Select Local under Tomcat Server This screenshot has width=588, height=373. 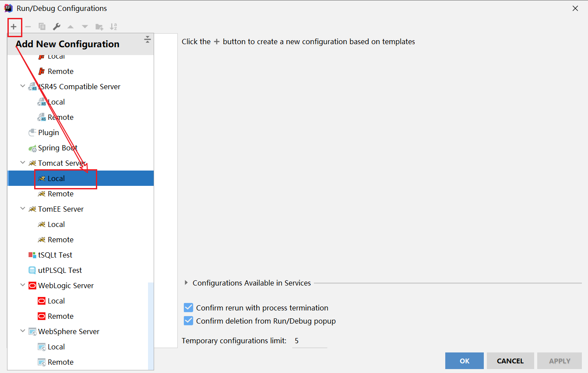tap(56, 178)
